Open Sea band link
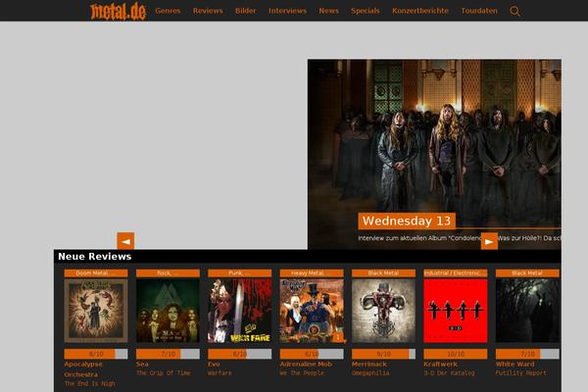The image size is (588, 392). 142,364
